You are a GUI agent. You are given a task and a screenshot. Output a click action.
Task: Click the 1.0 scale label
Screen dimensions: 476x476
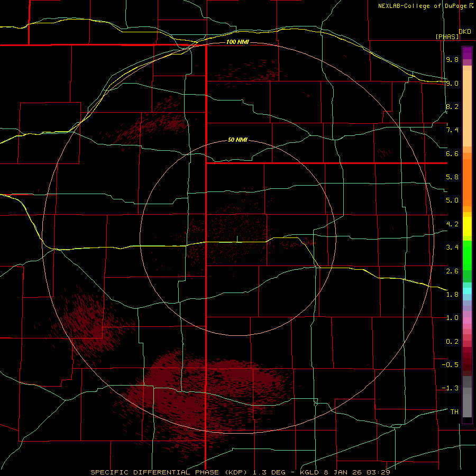click(452, 318)
